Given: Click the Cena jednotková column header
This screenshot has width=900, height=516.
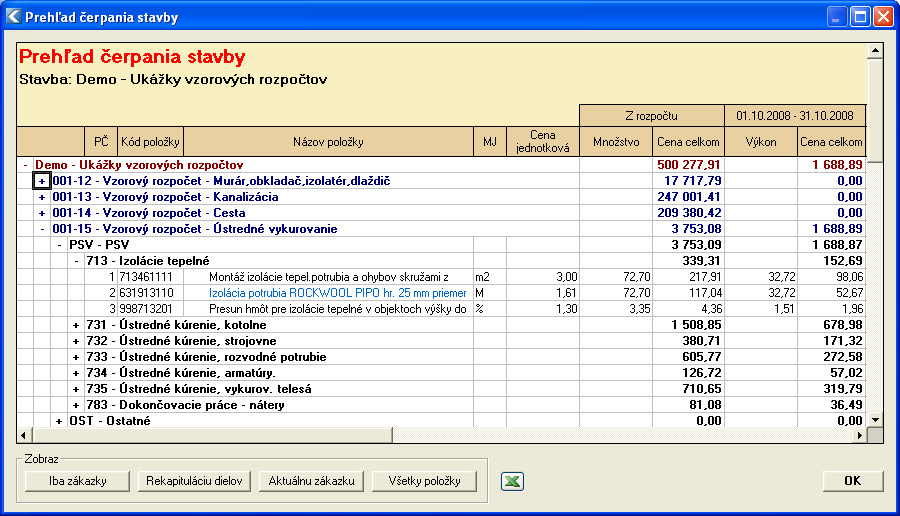Looking at the screenshot, I should coord(543,142).
